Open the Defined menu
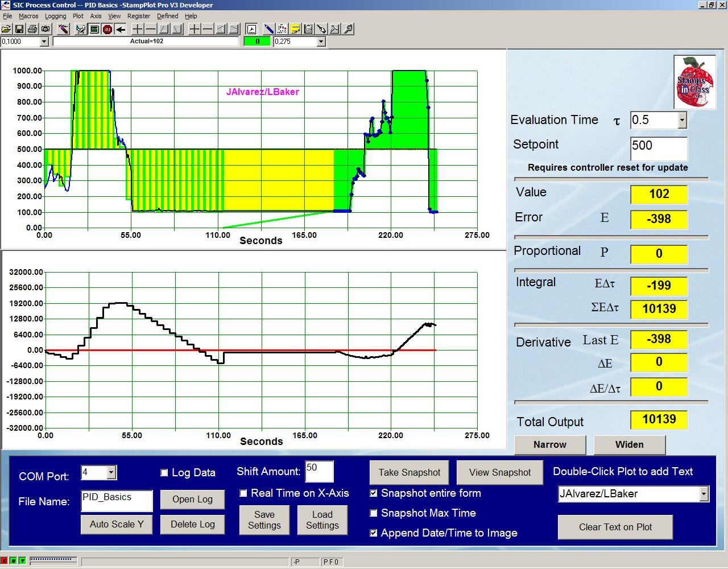 pyautogui.click(x=167, y=16)
